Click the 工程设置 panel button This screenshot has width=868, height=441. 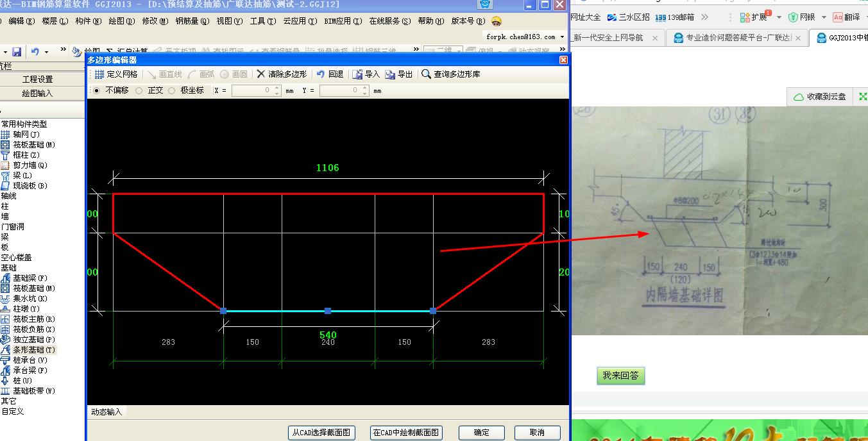coord(37,79)
